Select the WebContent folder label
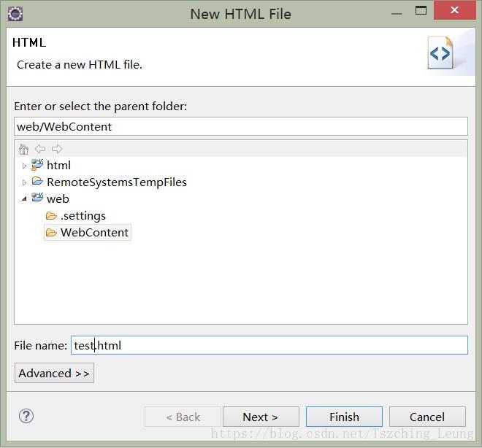Image resolution: width=482 pixels, height=448 pixels. pyautogui.click(x=94, y=233)
